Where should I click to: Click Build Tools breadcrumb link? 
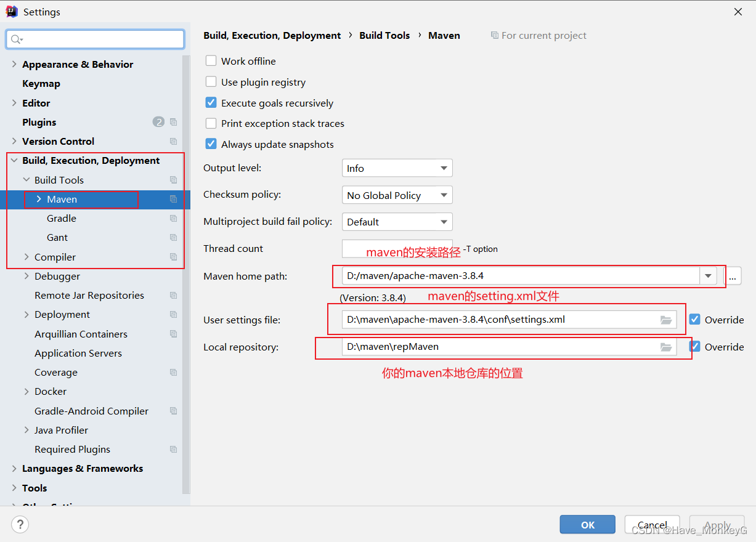pos(384,35)
